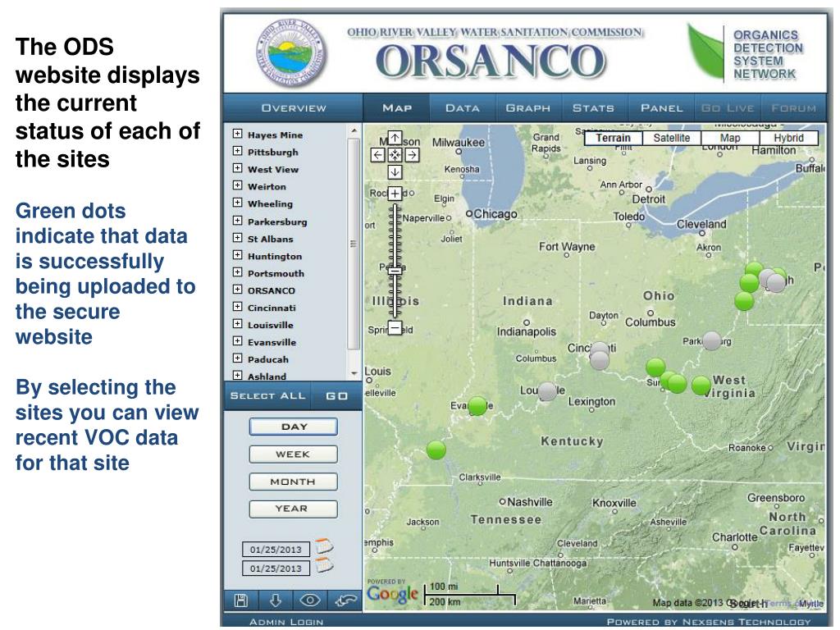Expand the Wheeling site entry
This screenshot has width=840, height=630.
pos(237,202)
